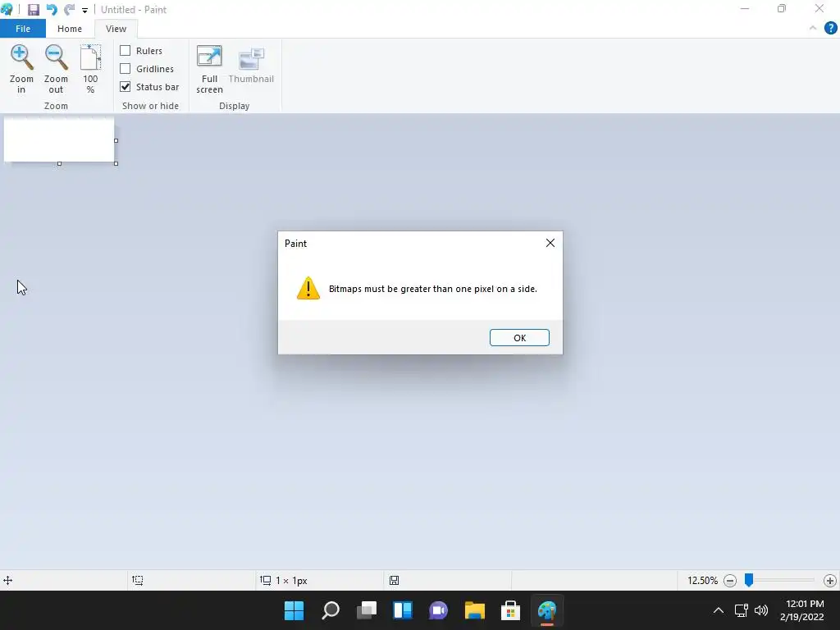Click canvas size icon in status bar

pyautogui.click(x=265, y=580)
